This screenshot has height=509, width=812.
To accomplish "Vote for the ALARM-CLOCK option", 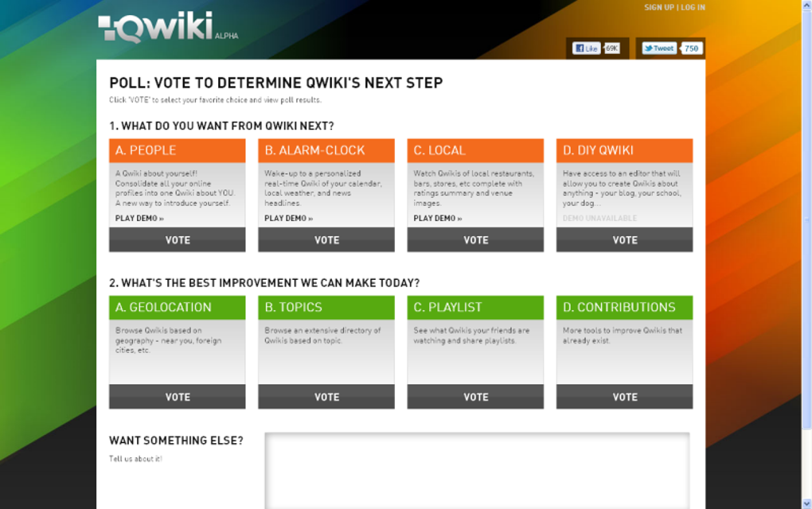I will tap(326, 239).
